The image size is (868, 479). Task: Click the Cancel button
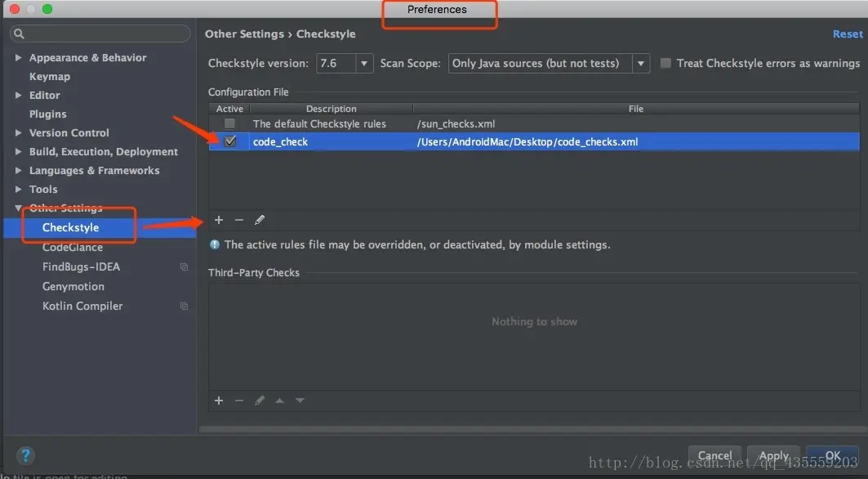[x=714, y=455]
